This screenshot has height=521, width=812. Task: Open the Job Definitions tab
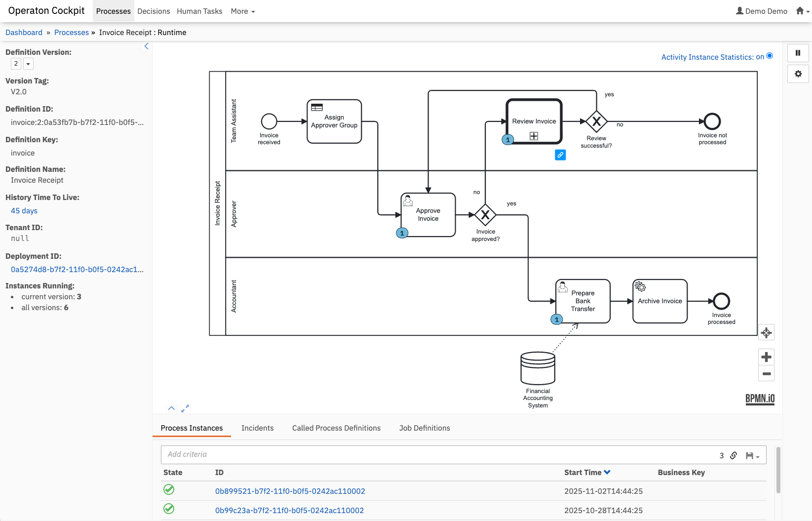425,428
